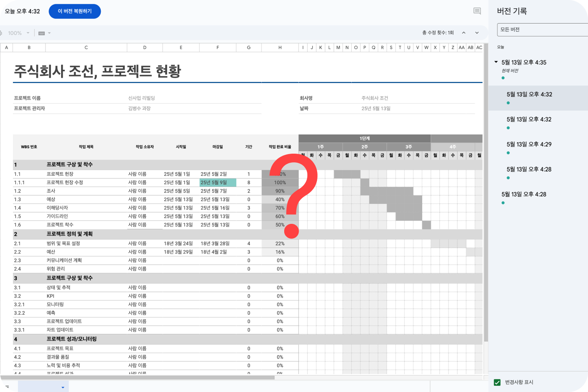The height and width of the screenshot is (392, 588).
Task: Select column H header
Action: [x=280, y=47]
